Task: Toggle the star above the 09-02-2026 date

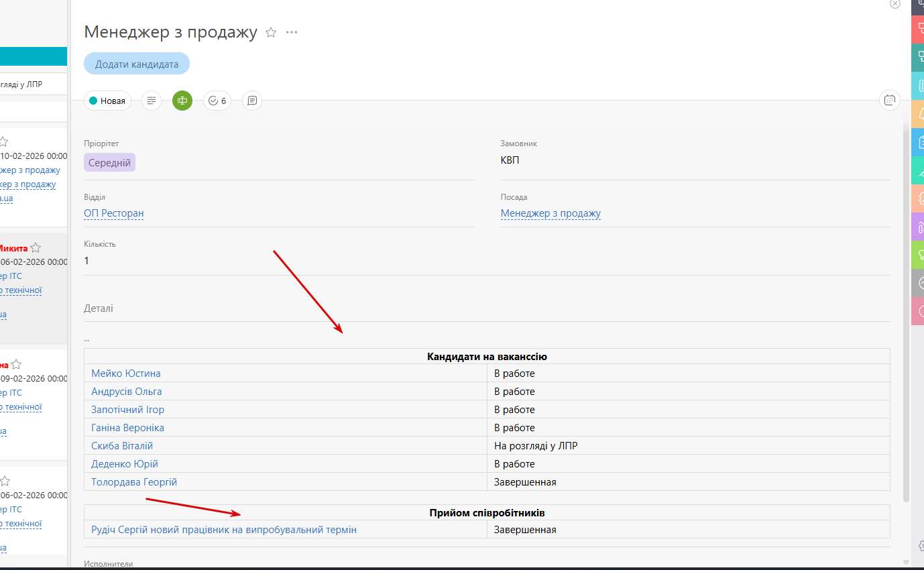Action: pyautogui.click(x=16, y=365)
